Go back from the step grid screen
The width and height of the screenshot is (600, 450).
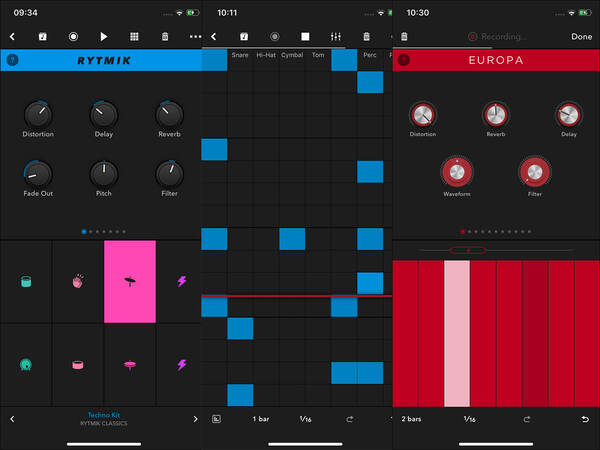pyautogui.click(x=214, y=36)
